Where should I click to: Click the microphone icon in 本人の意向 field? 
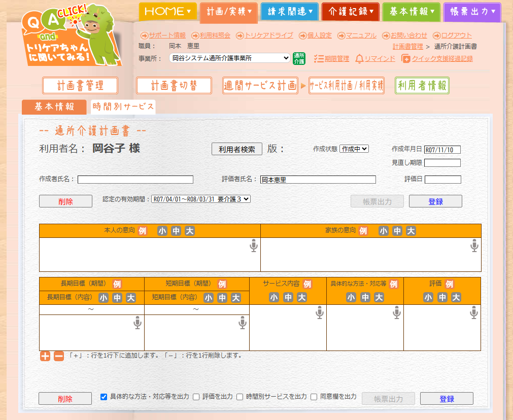[254, 247]
